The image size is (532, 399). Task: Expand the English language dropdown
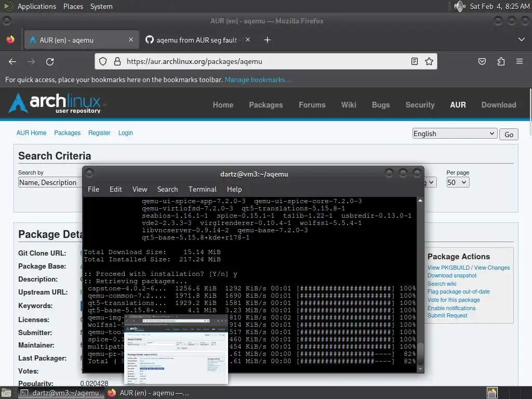455,134
